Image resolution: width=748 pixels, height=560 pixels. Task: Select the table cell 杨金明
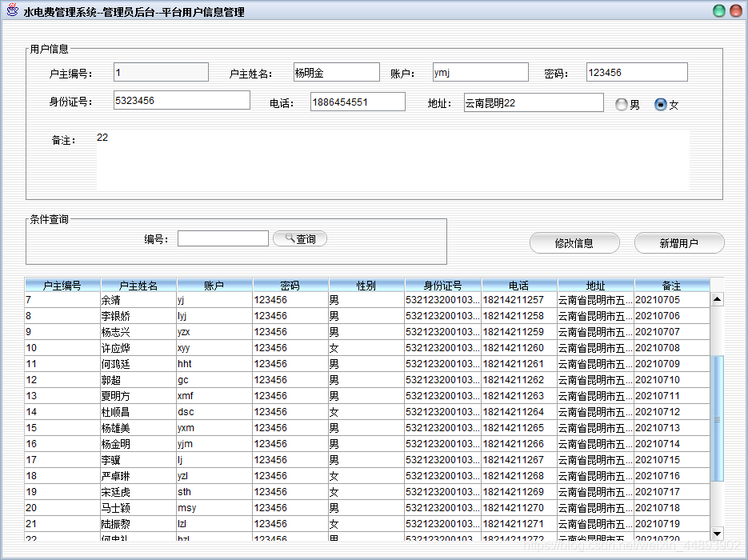(x=138, y=444)
